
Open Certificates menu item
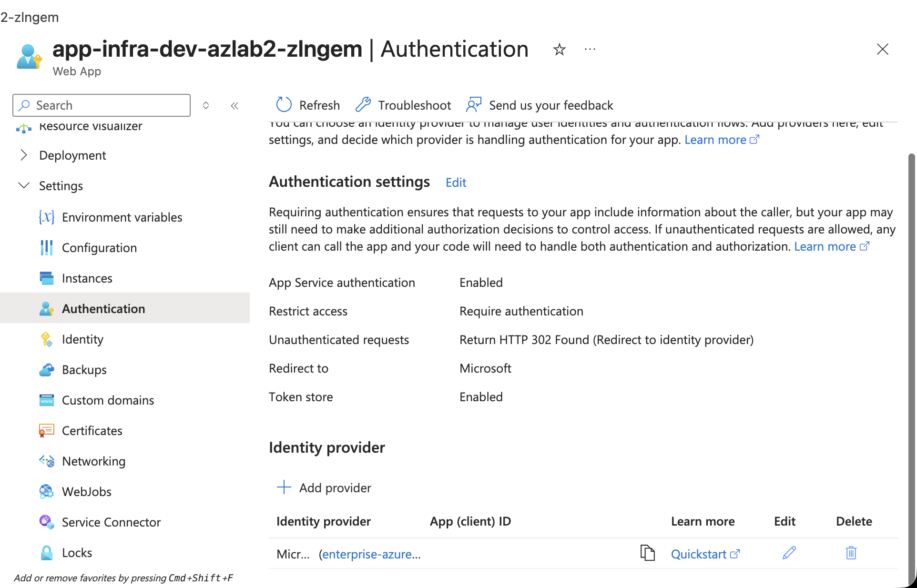[92, 431]
